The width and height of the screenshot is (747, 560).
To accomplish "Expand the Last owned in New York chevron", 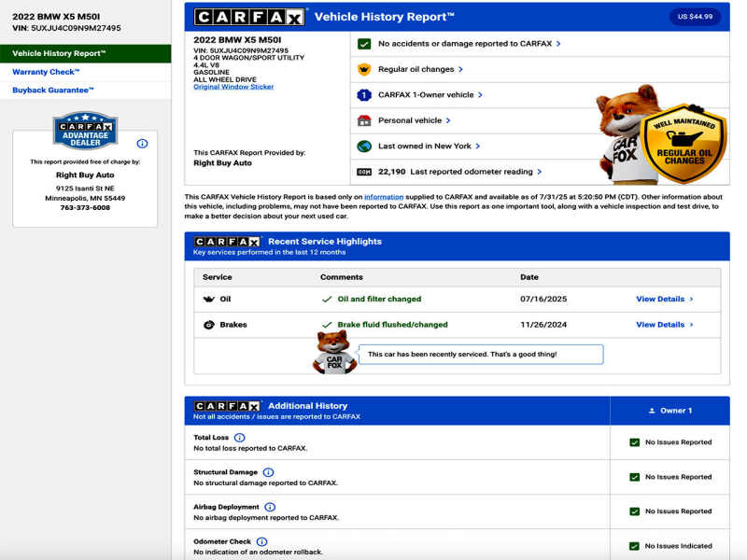I will point(478,147).
